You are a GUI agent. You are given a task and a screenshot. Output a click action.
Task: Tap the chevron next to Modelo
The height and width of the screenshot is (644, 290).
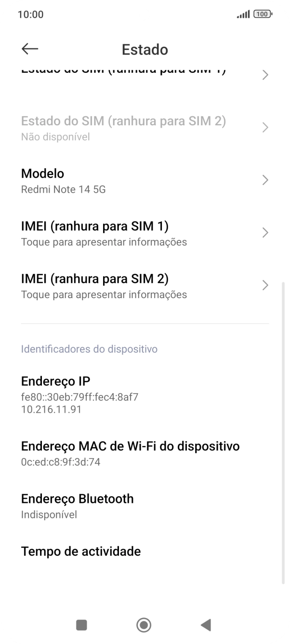click(265, 180)
